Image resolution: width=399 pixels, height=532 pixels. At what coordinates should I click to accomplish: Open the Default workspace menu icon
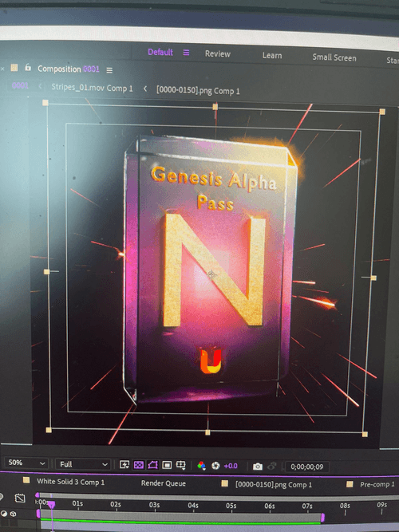(186, 53)
